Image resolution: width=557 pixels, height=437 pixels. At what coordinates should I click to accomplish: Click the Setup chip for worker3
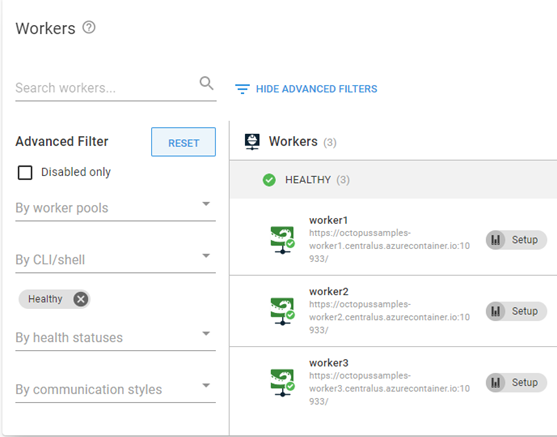(516, 383)
